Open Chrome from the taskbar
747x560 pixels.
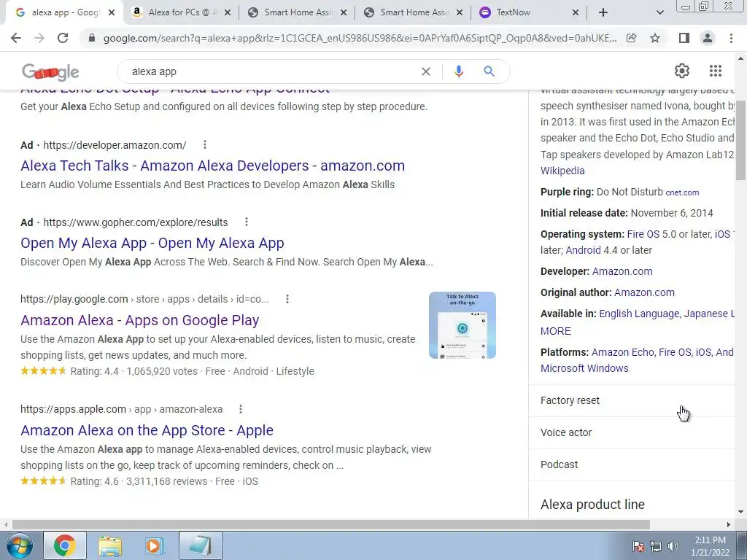coord(65,545)
